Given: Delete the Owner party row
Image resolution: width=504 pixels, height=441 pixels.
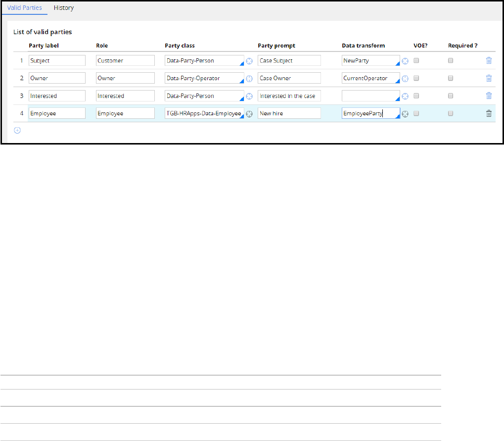Looking at the screenshot, I should pyautogui.click(x=489, y=78).
